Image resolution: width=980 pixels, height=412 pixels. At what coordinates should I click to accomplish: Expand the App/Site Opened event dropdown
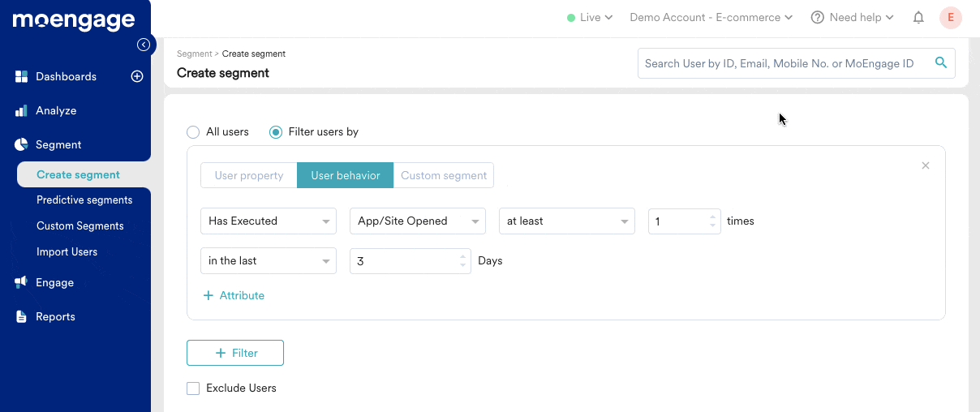tap(418, 221)
